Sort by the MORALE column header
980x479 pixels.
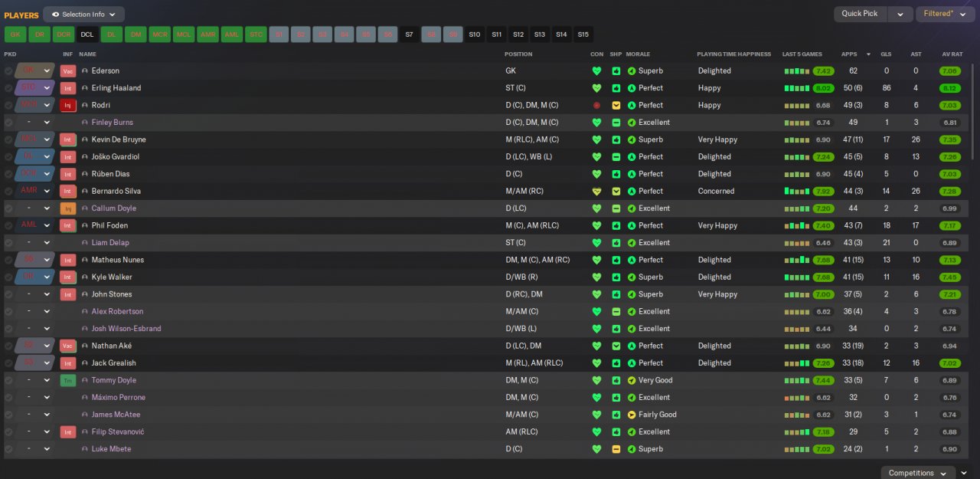click(638, 54)
